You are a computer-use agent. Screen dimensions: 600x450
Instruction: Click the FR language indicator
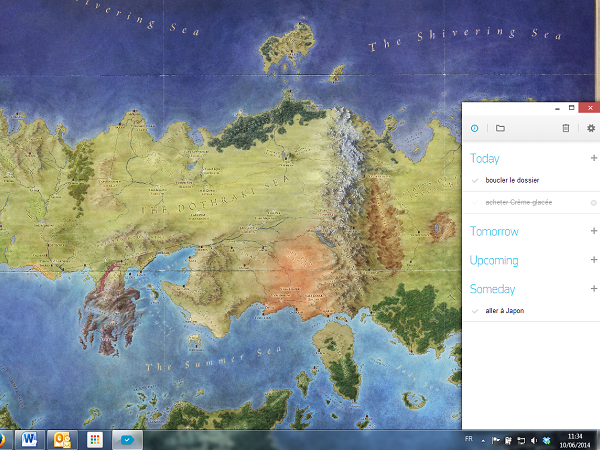click(469, 439)
